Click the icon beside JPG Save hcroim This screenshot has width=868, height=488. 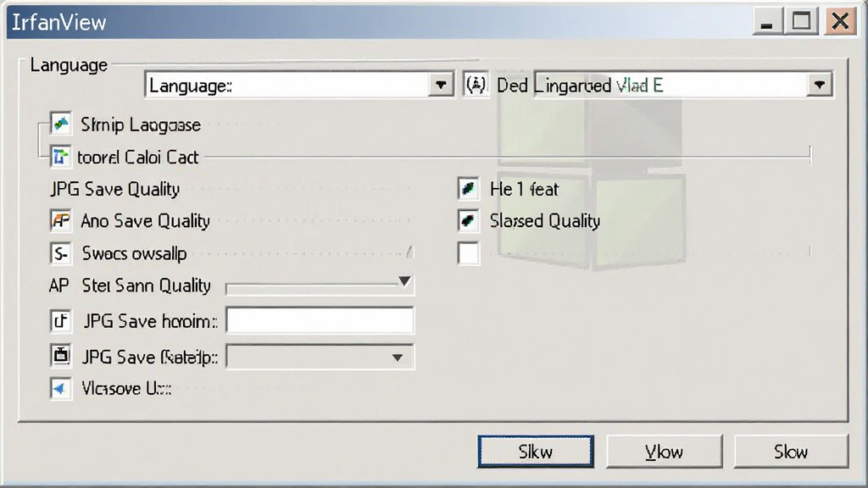pos(60,321)
